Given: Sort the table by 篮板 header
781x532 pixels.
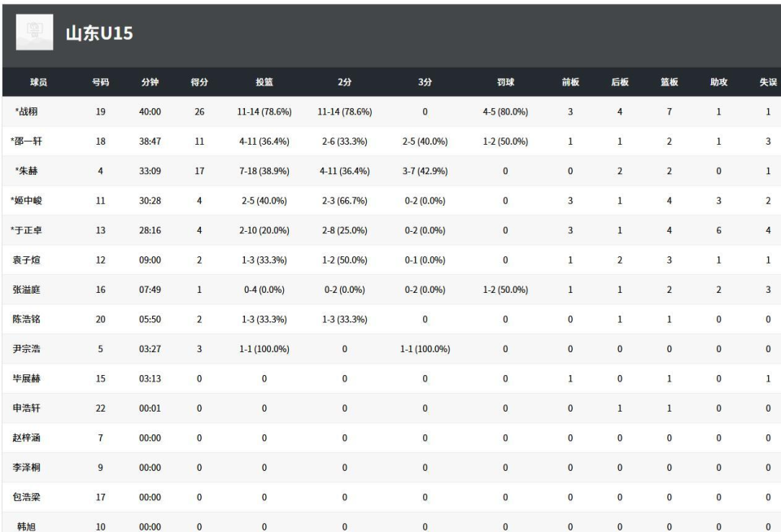Looking at the screenshot, I should tap(669, 81).
